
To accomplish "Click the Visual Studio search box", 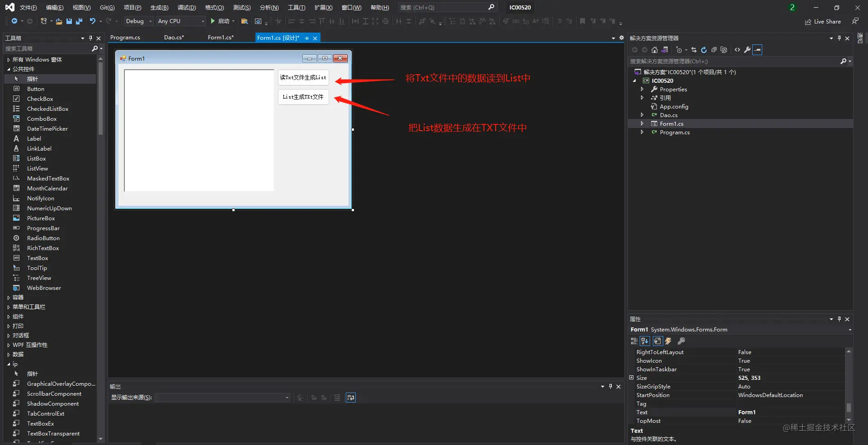I will (x=447, y=7).
